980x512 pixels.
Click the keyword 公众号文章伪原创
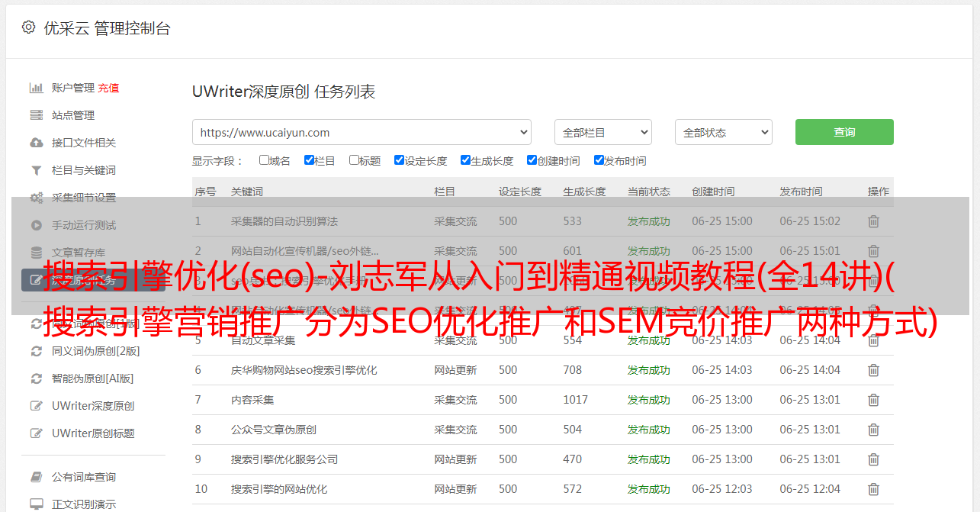pos(274,430)
